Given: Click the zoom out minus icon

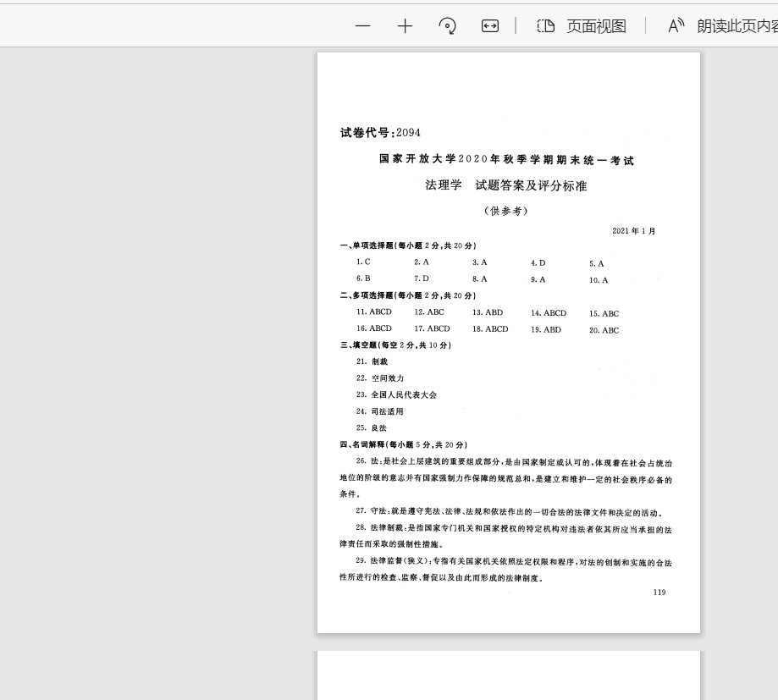Looking at the screenshot, I should (362, 25).
